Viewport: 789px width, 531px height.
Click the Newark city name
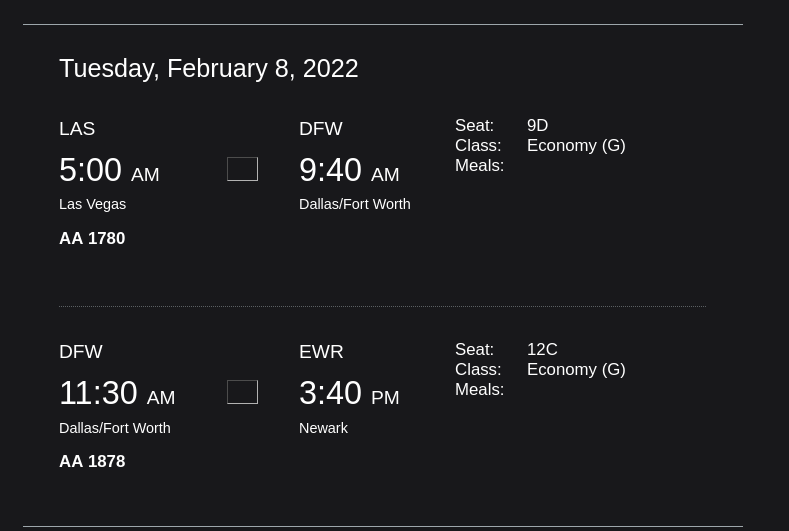click(323, 428)
